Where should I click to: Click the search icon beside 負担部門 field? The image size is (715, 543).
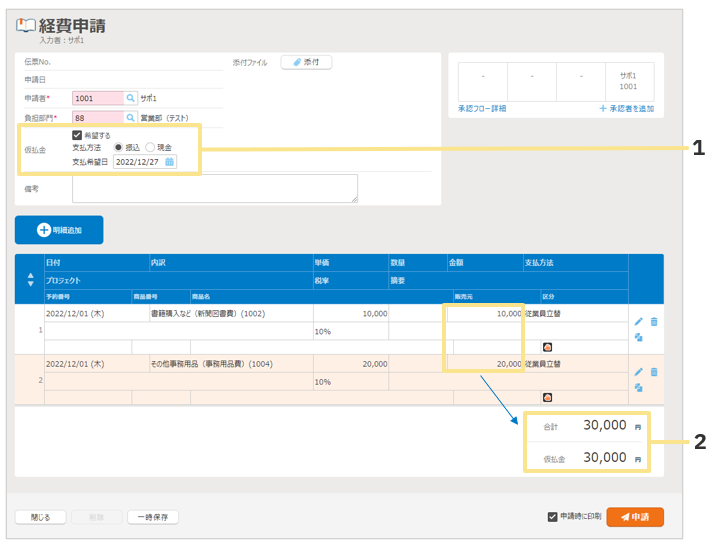pyautogui.click(x=130, y=117)
